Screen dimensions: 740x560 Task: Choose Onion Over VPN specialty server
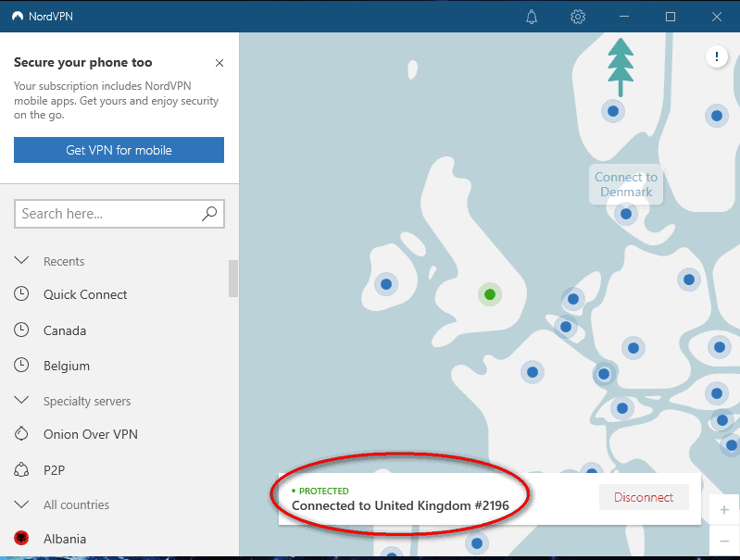point(91,434)
